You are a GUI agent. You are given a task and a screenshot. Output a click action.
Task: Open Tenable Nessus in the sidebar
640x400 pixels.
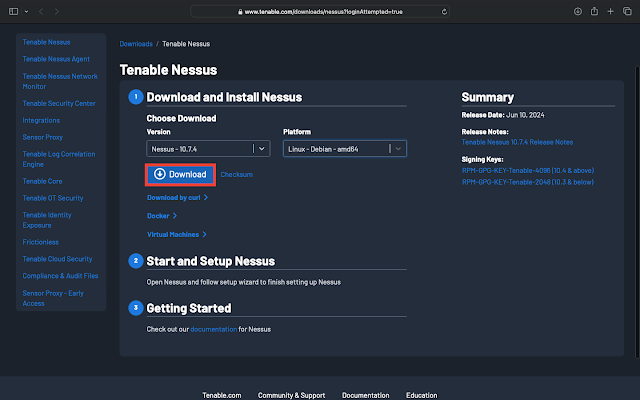point(47,42)
